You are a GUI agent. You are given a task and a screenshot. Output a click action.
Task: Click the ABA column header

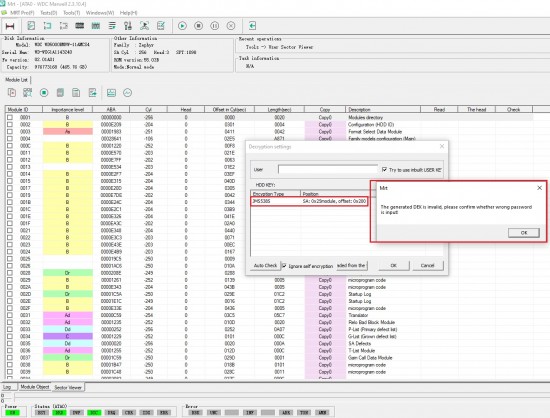click(111, 109)
